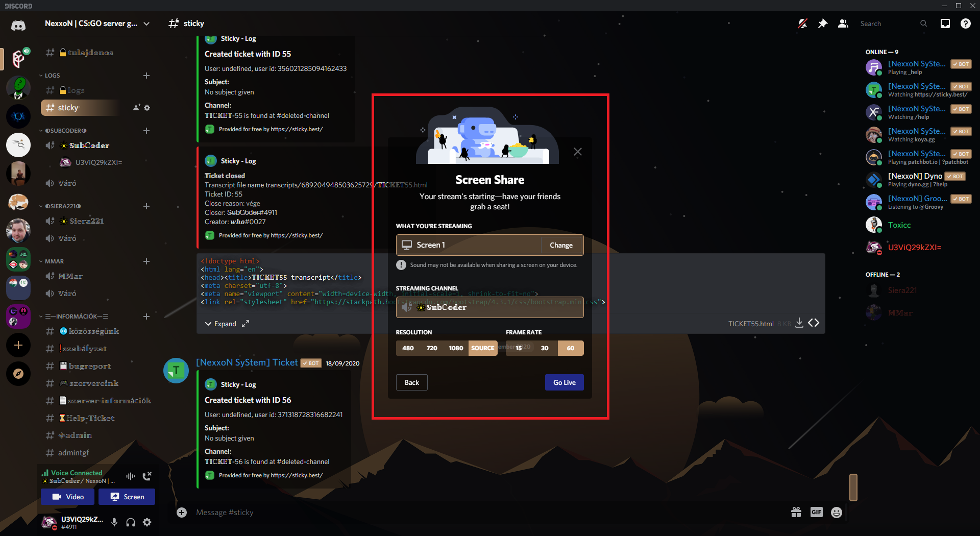Select 30 frame rate option
The width and height of the screenshot is (980, 536).
click(x=545, y=348)
